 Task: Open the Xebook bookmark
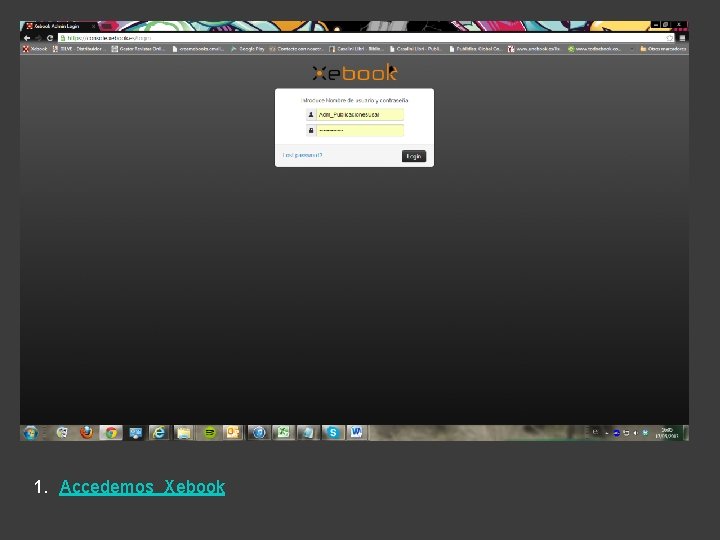(35, 49)
